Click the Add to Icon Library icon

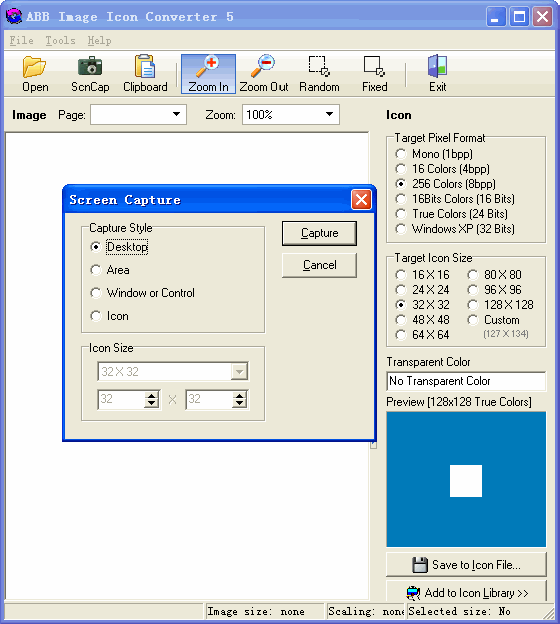pyautogui.click(x=413, y=593)
